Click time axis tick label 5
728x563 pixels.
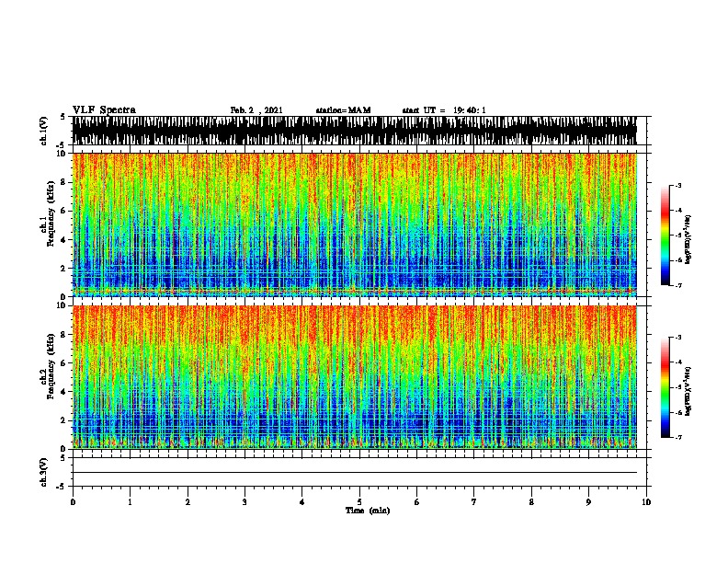point(359,502)
